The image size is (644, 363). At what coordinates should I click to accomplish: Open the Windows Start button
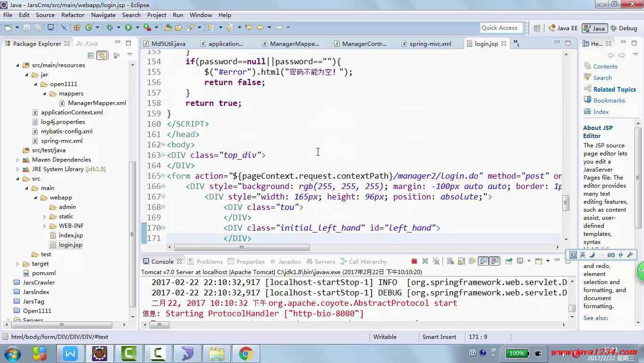click(x=12, y=353)
